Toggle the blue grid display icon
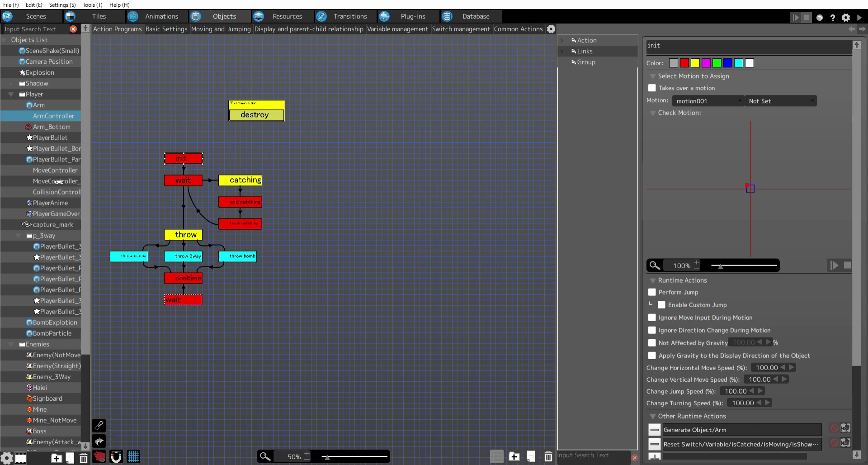 133,457
